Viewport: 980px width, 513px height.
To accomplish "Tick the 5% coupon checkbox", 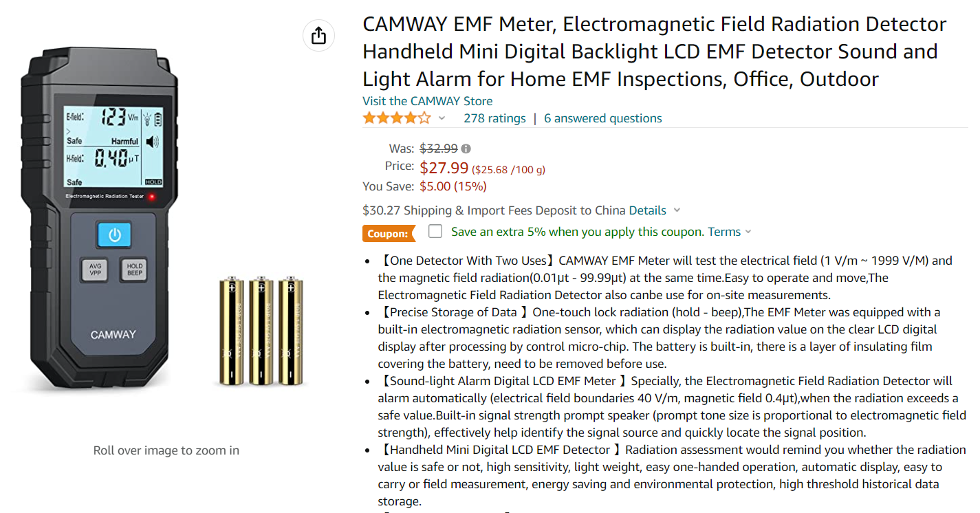I will click(435, 231).
